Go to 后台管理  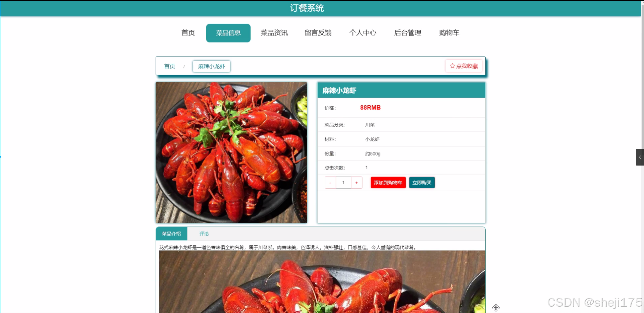point(408,33)
